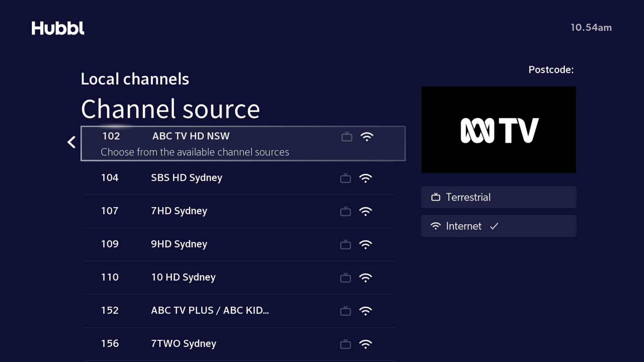
Task: Click the ABC TV logo preview image
Action: click(499, 129)
